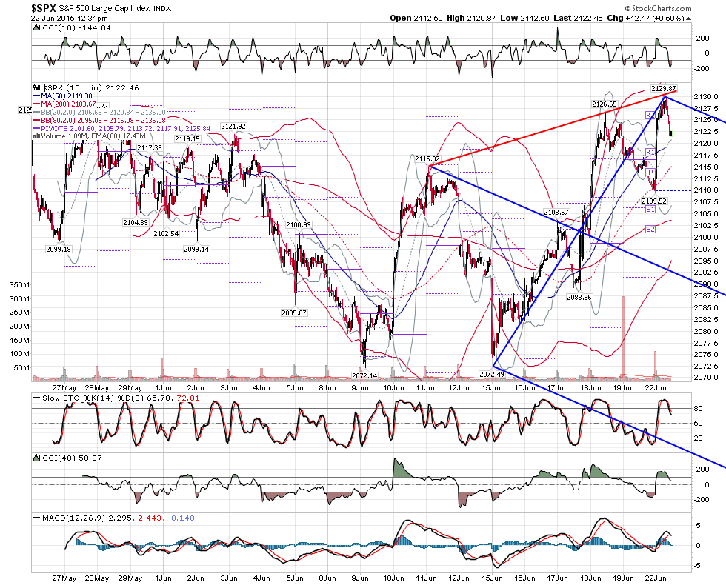Select the MA(200) legend entry
The width and height of the screenshot is (726, 588).
(65, 104)
